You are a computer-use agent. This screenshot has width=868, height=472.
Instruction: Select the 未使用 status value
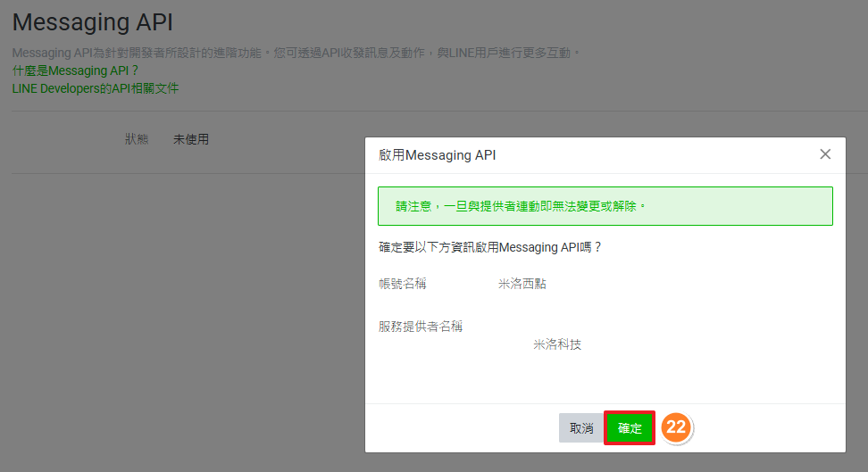[x=191, y=139]
